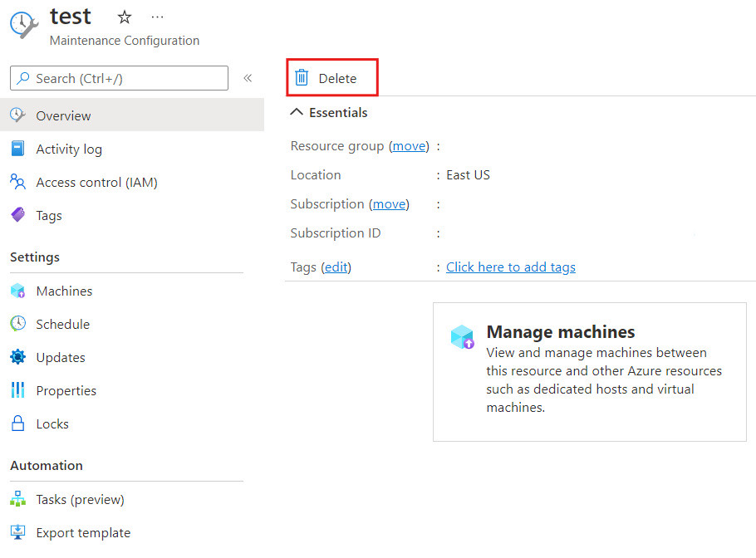Click inside the Search field
This screenshot has width=756, height=558.
[x=119, y=77]
